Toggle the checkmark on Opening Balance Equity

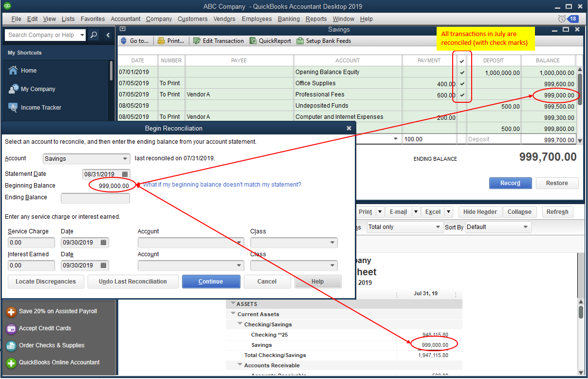(x=461, y=72)
